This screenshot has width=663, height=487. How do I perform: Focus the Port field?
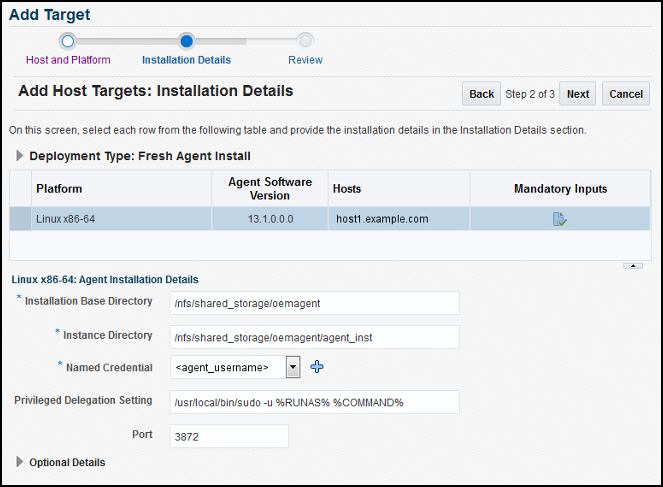click(229, 436)
